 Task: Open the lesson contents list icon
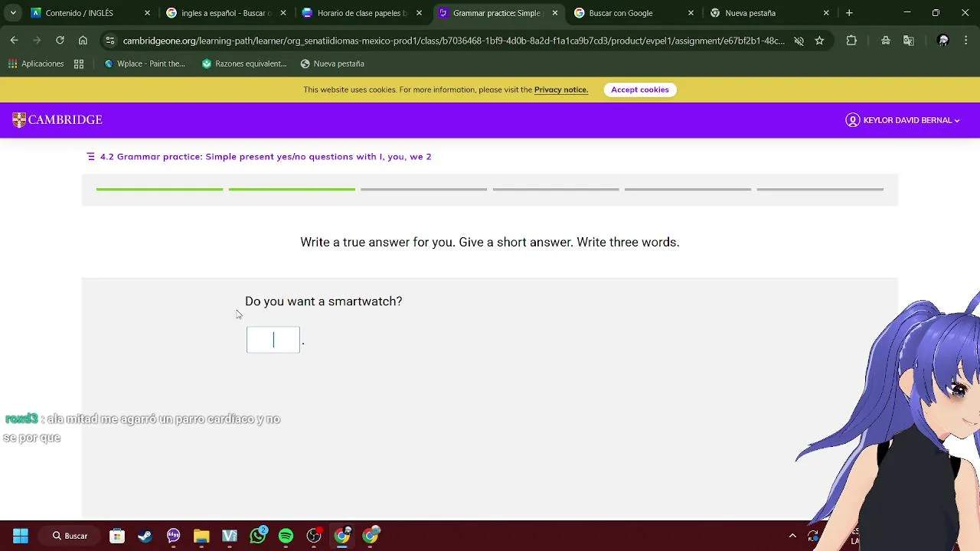(90, 156)
